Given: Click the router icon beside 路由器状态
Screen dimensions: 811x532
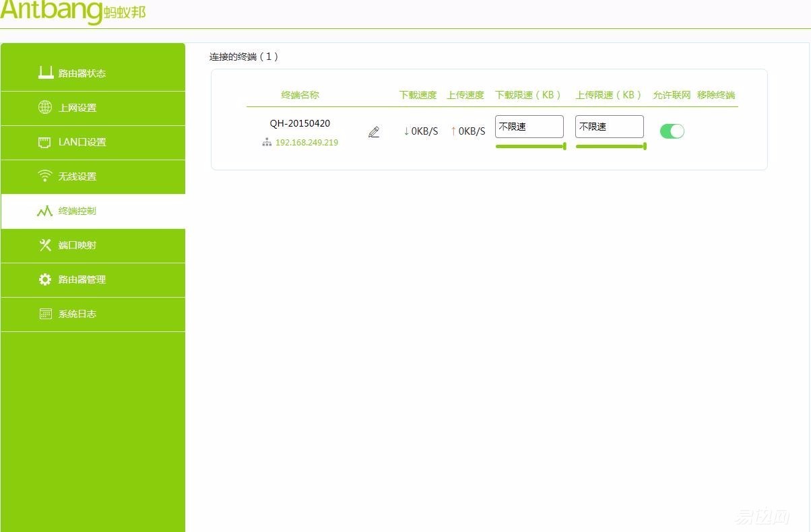Looking at the screenshot, I should click(45, 73).
